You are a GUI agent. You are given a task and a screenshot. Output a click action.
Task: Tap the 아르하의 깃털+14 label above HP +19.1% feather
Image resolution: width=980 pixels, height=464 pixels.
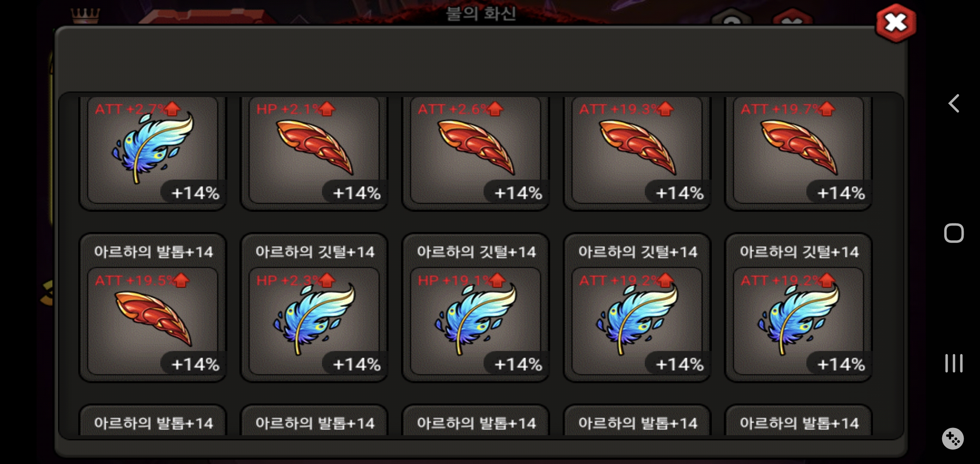pyautogui.click(x=476, y=252)
